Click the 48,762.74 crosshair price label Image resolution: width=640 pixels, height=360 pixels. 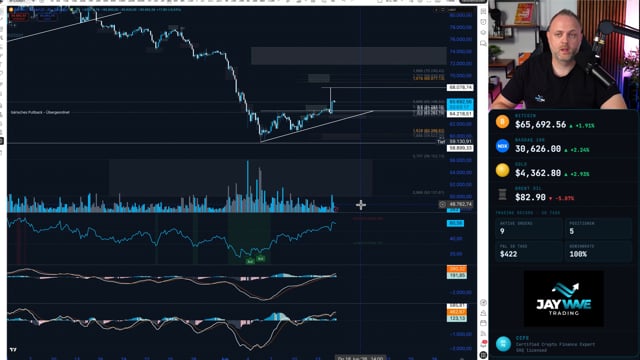[460, 204]
